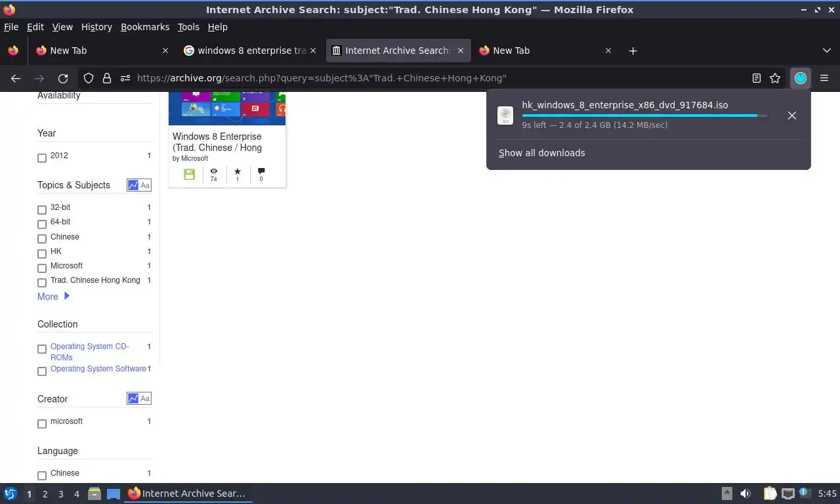Show site security padlock info
Image resolution: width=840 pixels, height=504 pixels.
[x=107, y=78]
